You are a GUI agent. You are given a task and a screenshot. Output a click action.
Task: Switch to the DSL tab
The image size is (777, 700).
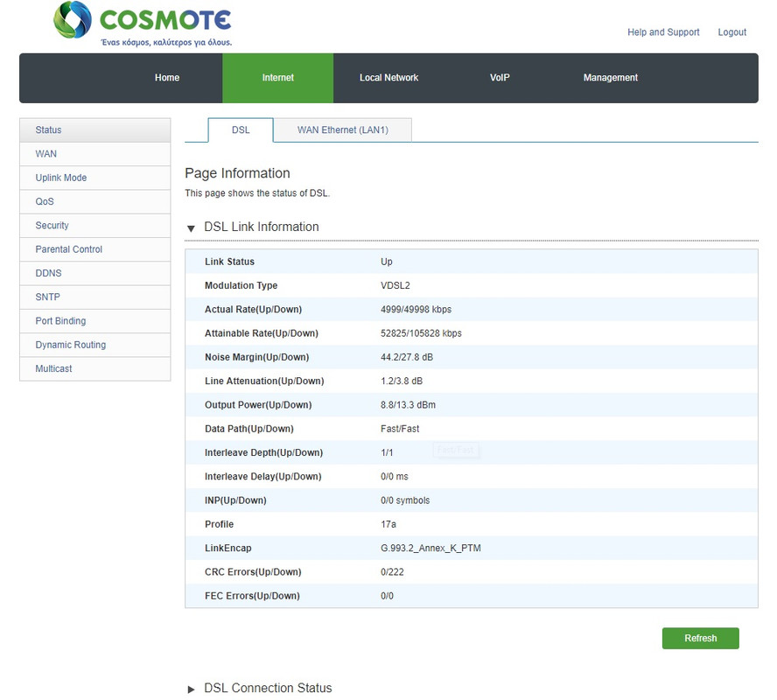(241, 129)
